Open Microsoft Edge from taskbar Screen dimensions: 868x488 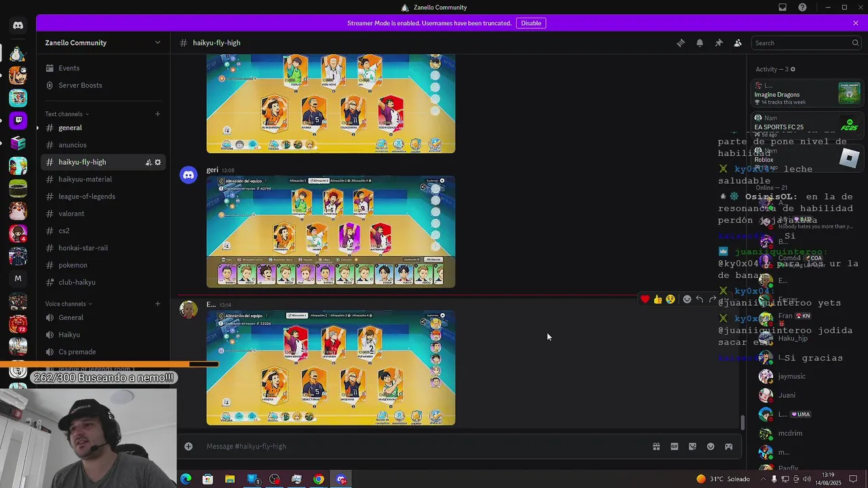185,479
